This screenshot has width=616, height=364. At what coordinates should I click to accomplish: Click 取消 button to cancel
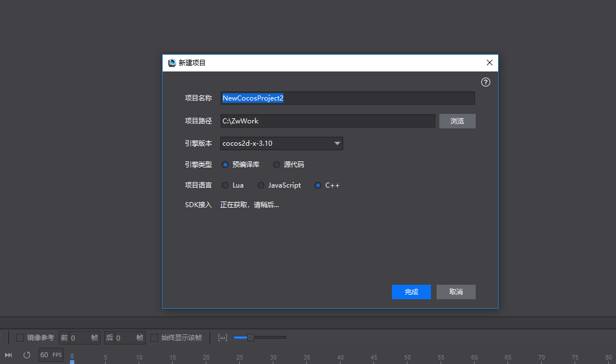(456, 292)
